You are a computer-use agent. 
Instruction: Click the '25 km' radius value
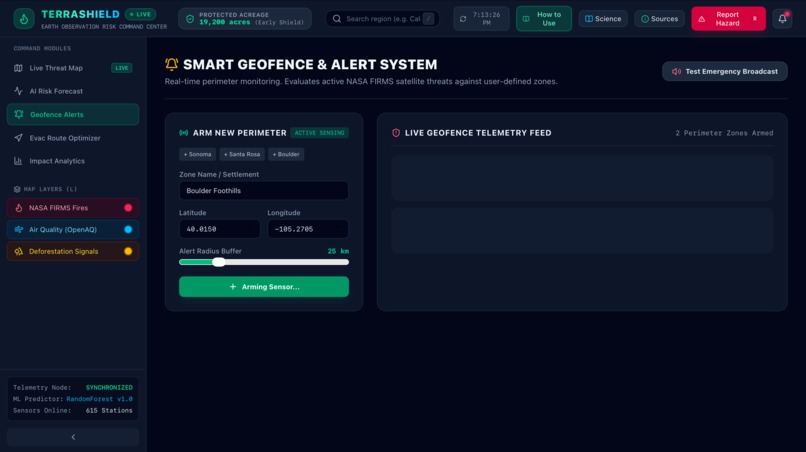[x=338, y=251]
